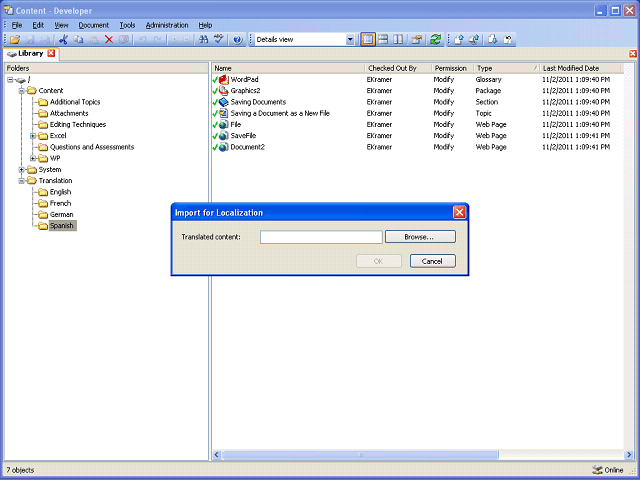Open the View menu
Viewport: 640px width, 480px height.
click(x=61, y=25)
